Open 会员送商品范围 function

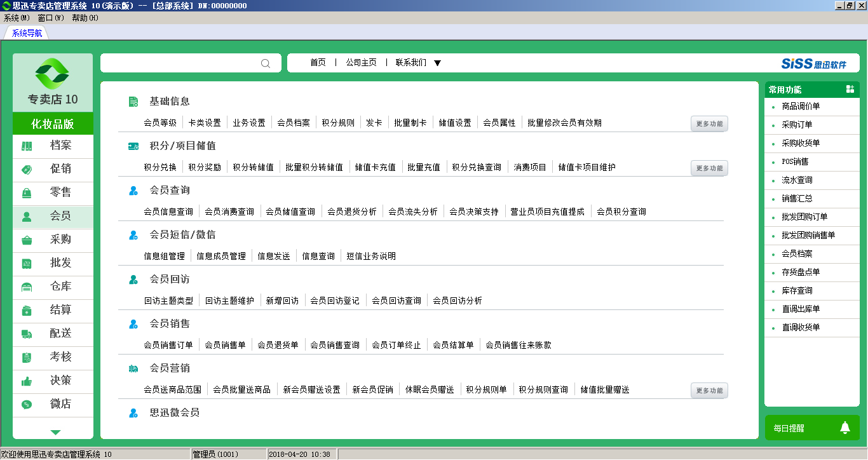coord(172,389)
